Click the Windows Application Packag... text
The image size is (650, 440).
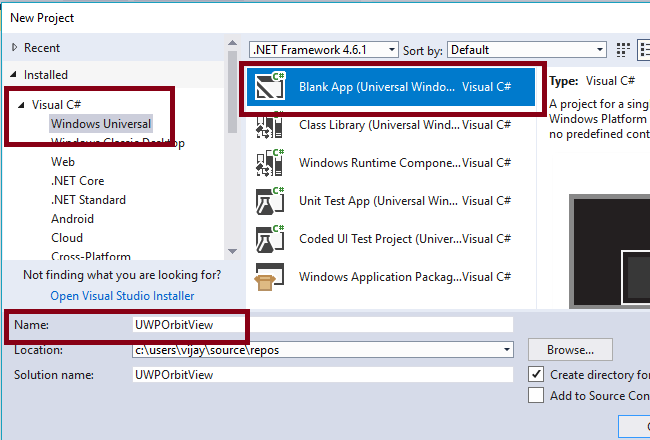380,277
